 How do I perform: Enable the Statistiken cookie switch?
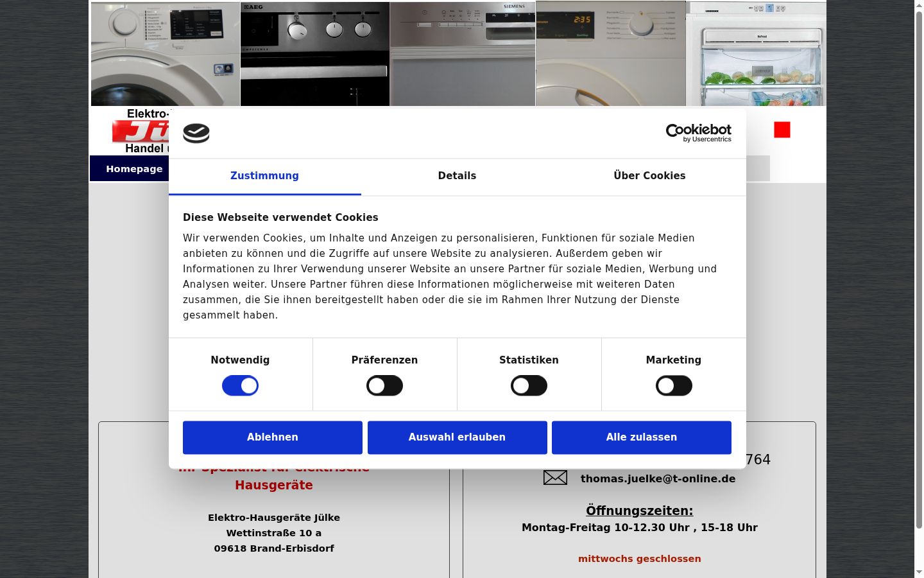point(529,385)
